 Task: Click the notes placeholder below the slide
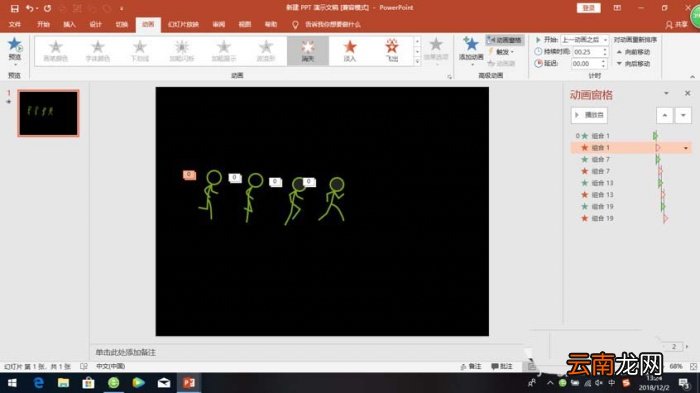coord(125,352)
